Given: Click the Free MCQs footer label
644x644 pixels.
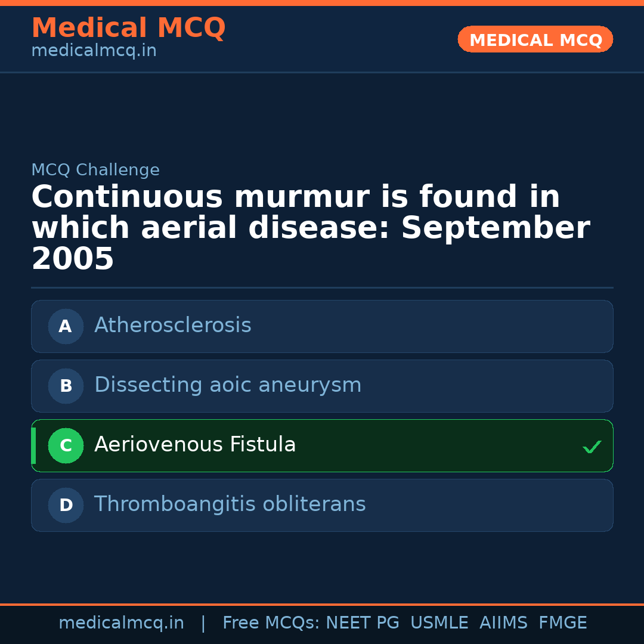Looking at the screenshot, I should click(271, 623).
